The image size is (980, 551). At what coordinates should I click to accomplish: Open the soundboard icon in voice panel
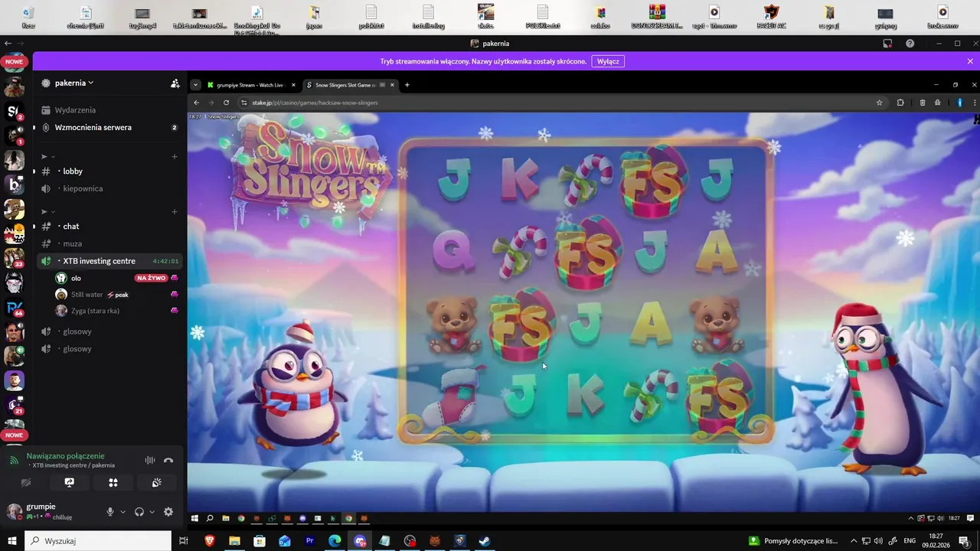[157, 483]
